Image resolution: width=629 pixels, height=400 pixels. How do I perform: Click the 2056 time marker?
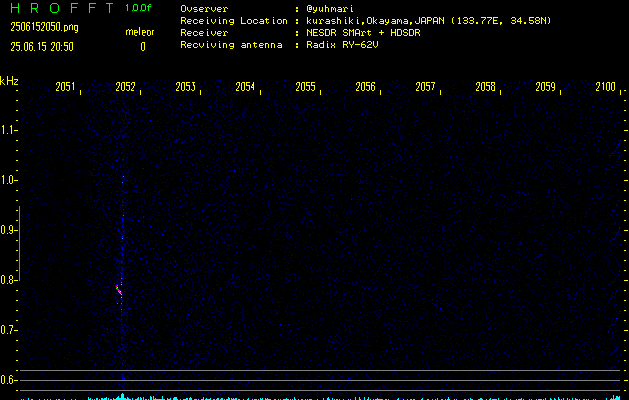[x=365, y=87]
